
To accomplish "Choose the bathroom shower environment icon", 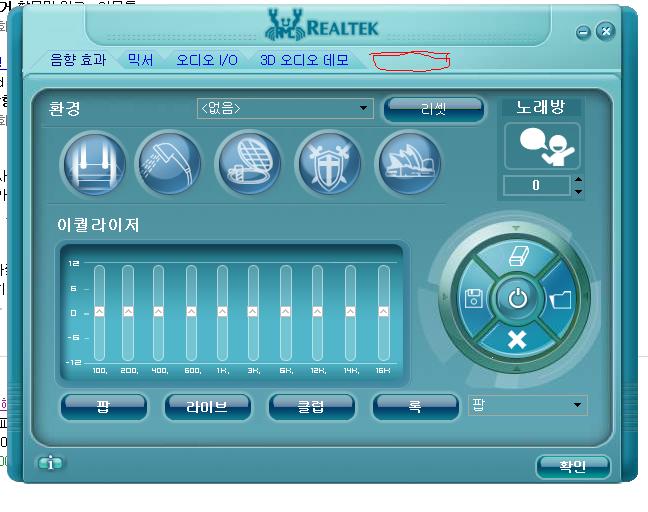I will pos(169,163).
